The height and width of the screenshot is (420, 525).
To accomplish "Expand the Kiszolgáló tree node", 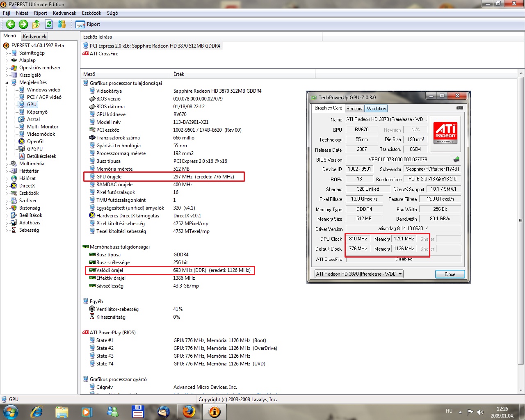I will click(x=7, y=75).
